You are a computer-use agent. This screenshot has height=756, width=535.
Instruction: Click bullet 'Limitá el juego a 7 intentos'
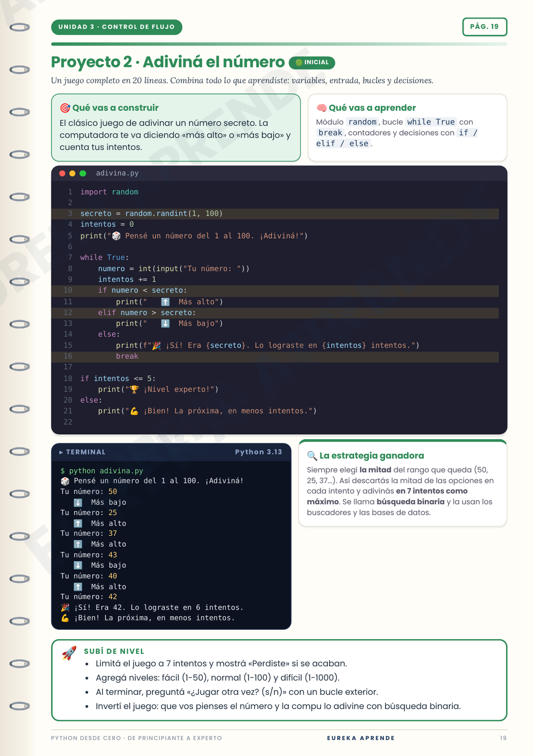pos(222,664)
